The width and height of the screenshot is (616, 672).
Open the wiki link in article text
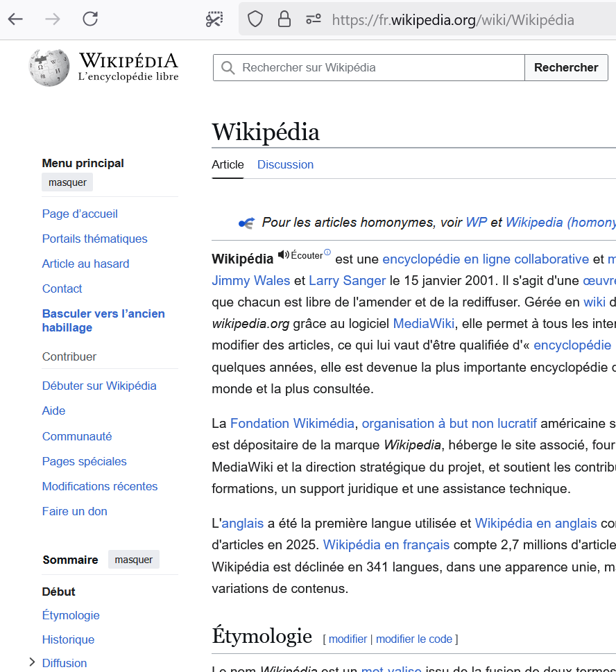[x=594, y=302]
